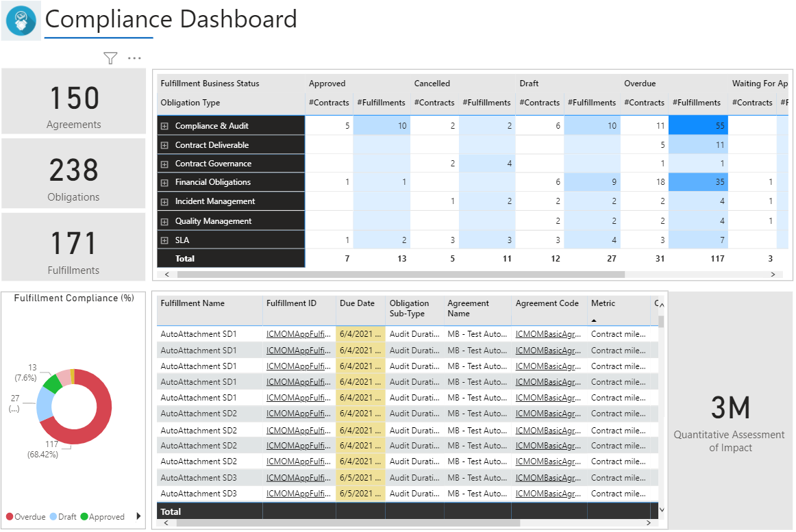Screen dimensions: 796x532
Task: Toggle the Approved legend item
Action: [103, 517]
